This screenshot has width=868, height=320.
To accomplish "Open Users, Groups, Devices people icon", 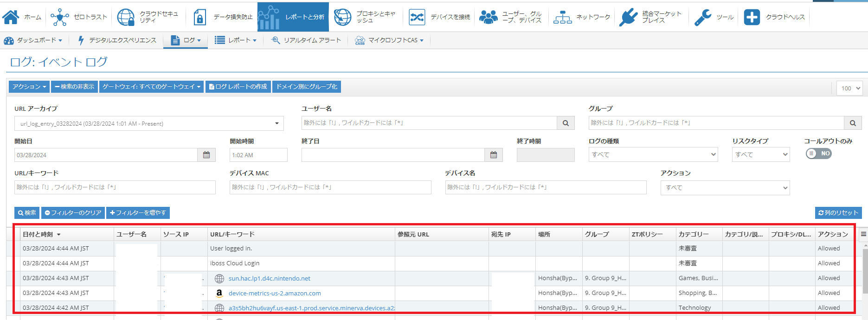I will tap(488, 17).
